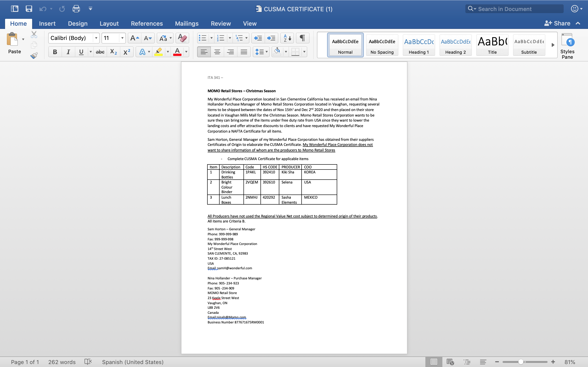This screenshot has height=367, width=588.
Task: Click the Save disk icon
Action: click(x=29, y=9)
